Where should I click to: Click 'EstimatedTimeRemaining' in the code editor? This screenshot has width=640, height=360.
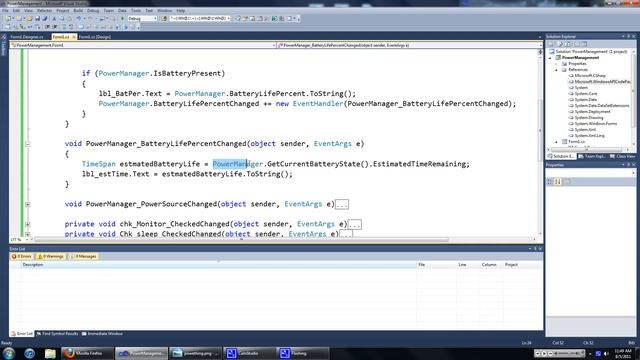click(x=419, y=164)
